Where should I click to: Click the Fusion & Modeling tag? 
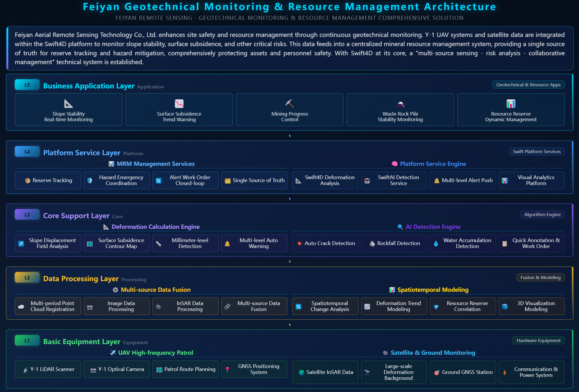click(541, 278)
